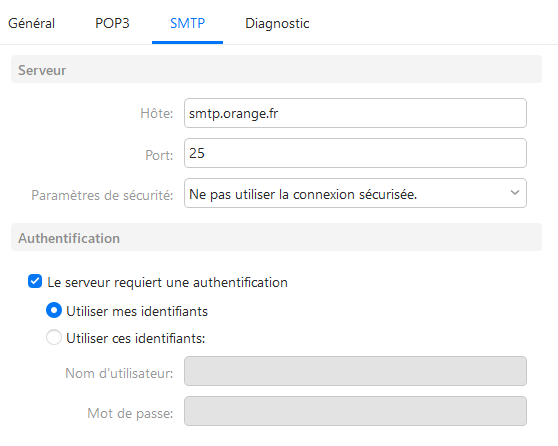Screen dimensions: 558x446
Task: Click the 'Hôte:' label
Action: 157,114
